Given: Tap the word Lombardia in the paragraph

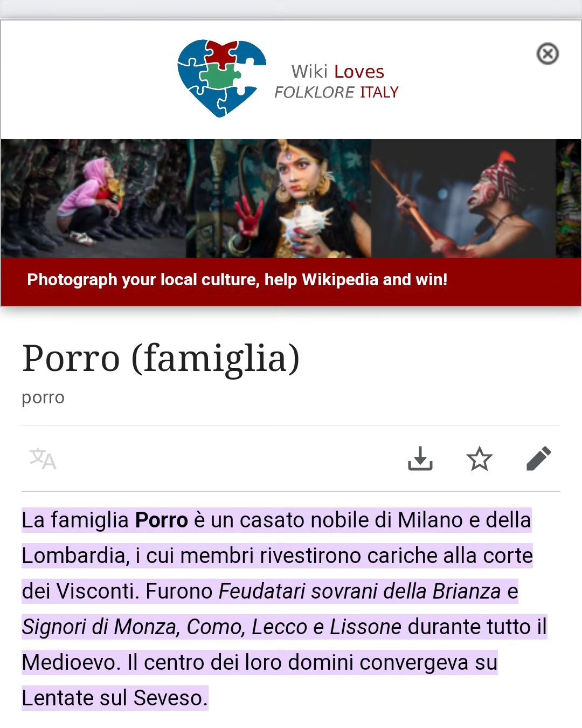Looking at the screenshot, I should 73,556.
